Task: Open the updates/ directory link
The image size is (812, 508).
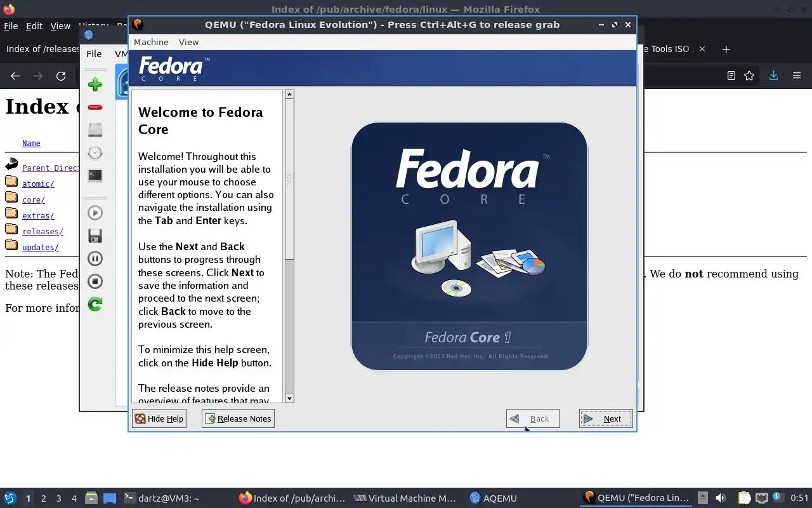Action: (41, 248)
